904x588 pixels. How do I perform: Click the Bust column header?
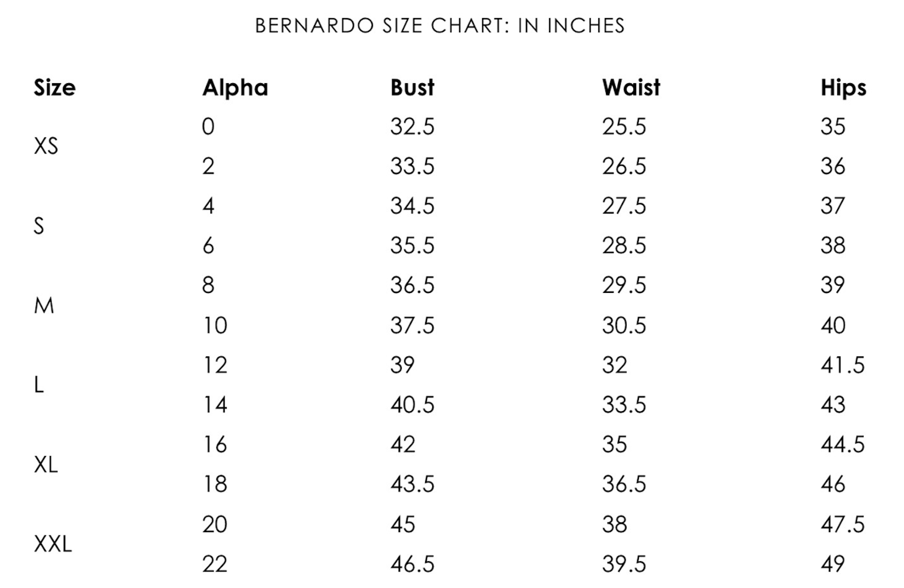pyautogui.click(x=412, y=88)
